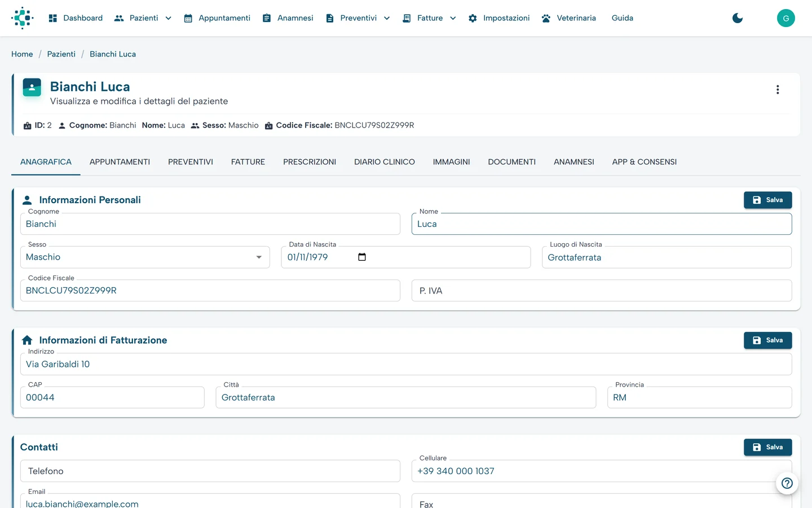Open the user avatar G menu
The width and height of the screenshot is (812, 508).
coord(786,18)
